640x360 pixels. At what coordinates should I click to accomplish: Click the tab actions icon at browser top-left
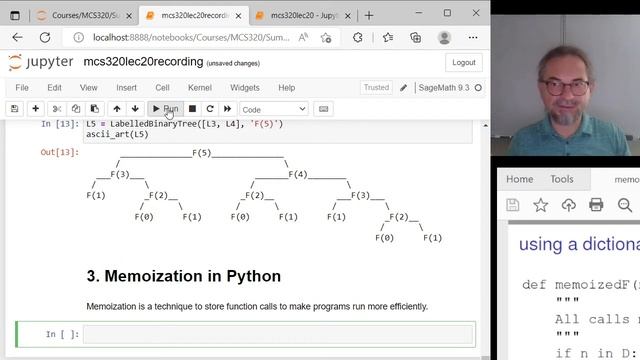tap(15, 16)
